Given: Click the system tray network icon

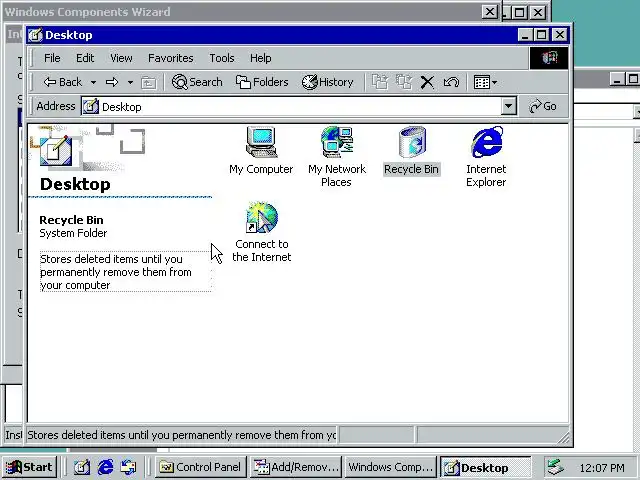Looking at the screenshot, I should coord(555,467).
